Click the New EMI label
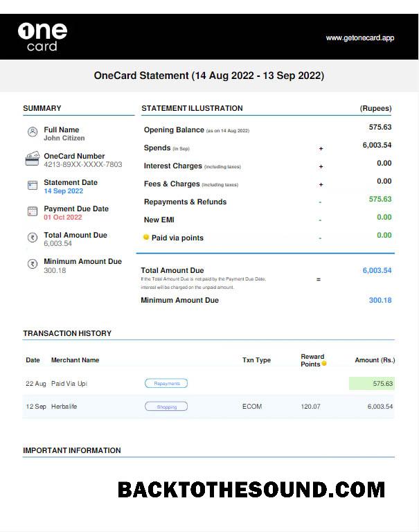 pyautogui.click(x=159, y=220)
